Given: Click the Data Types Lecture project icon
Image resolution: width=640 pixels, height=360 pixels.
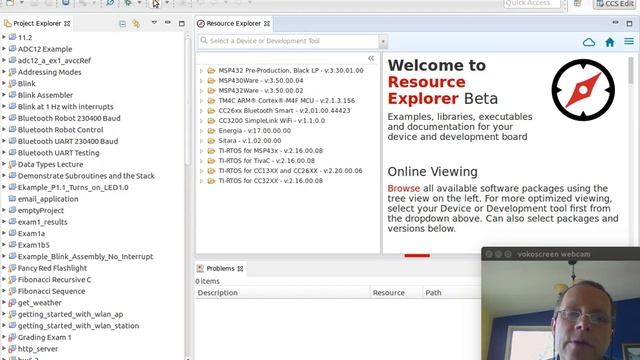Looking at the screenshot, I should pos(12,164).
